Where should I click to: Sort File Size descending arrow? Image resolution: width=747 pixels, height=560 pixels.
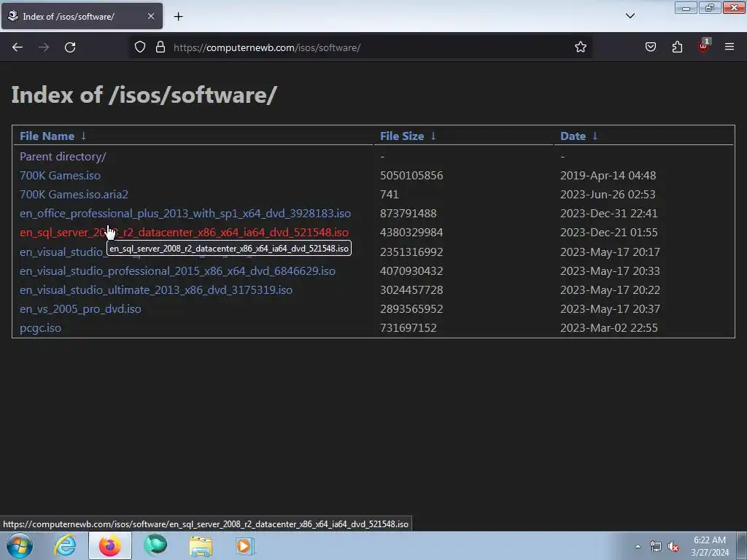pyautogui.click(x=433, y=136)
